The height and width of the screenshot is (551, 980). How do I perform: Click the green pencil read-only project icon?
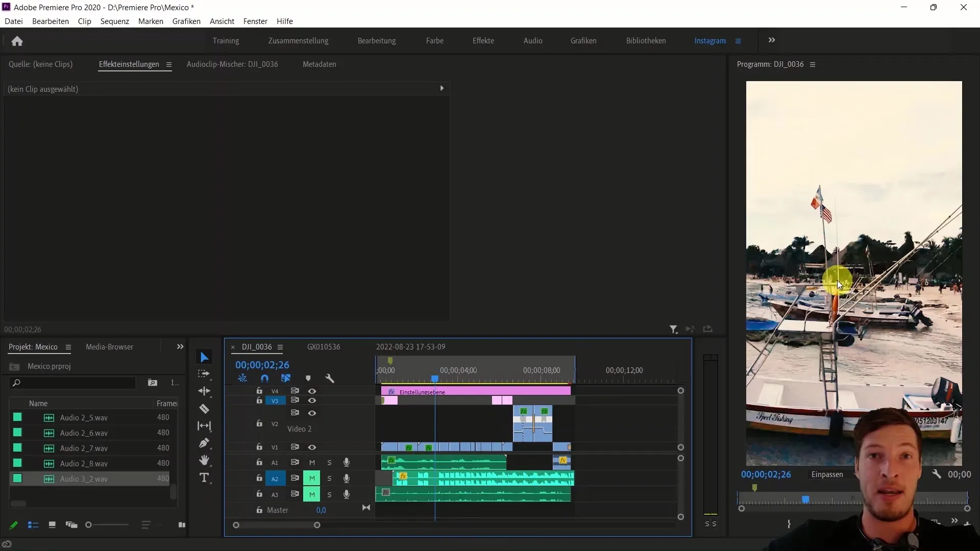pyautogui.click(x=14, y=525)
